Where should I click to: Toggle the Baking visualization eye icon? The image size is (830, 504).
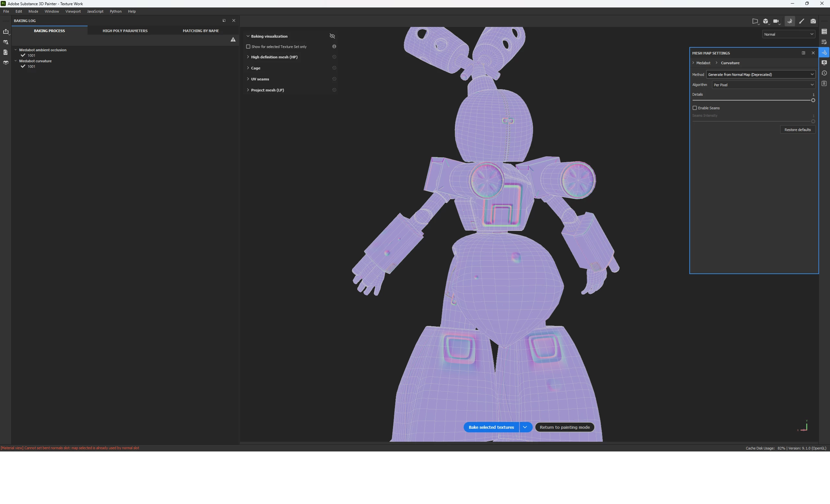click(332, 36)
